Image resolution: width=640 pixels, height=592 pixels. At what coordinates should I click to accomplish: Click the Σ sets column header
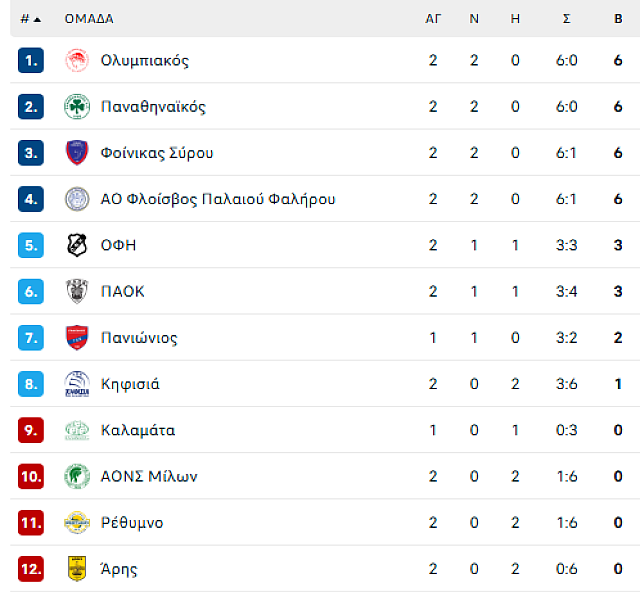(567, 19)
